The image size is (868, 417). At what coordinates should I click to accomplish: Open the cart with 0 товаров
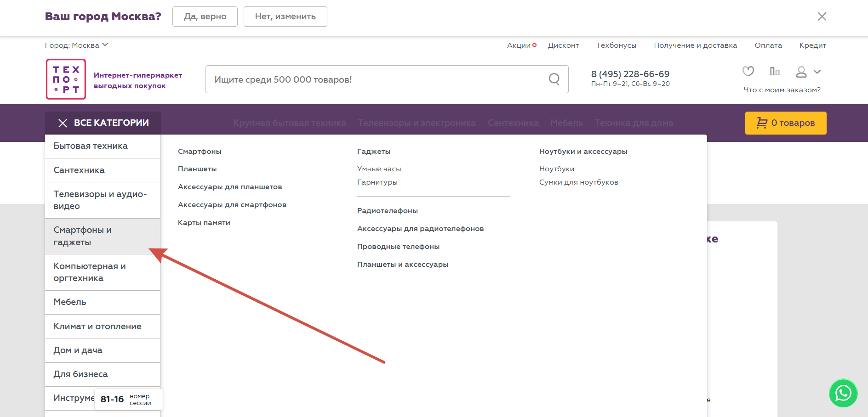tap(786, 123)
